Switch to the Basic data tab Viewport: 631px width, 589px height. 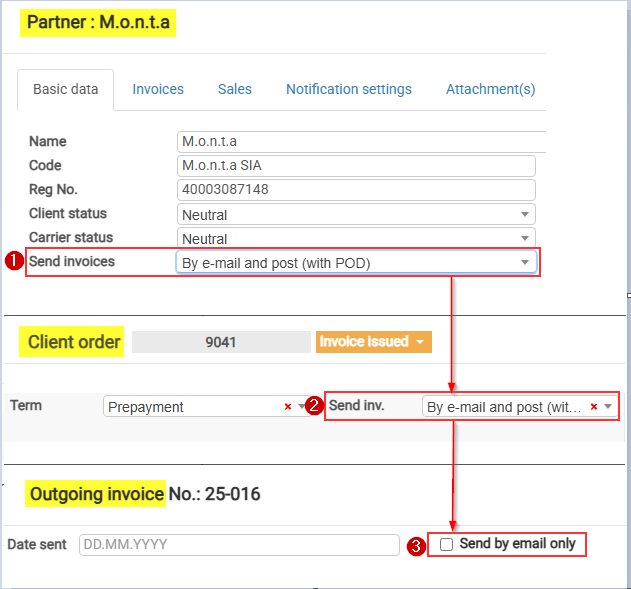tap(66, 89)
